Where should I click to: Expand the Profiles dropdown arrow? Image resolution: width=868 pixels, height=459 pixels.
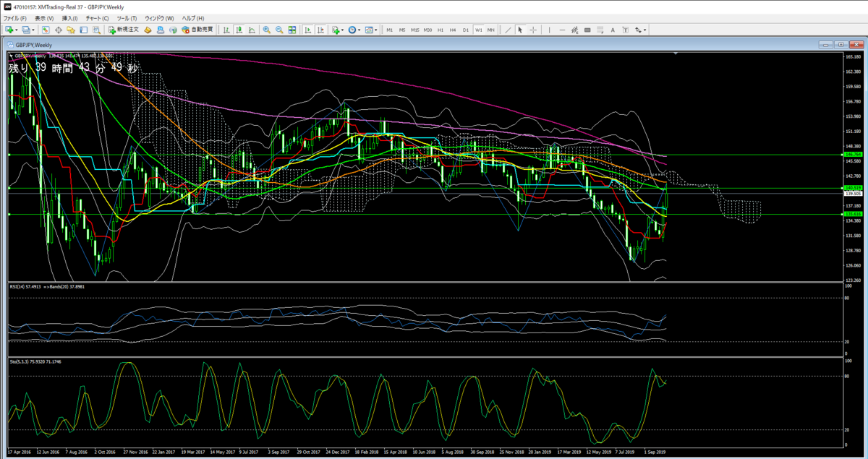click(33, 30)
